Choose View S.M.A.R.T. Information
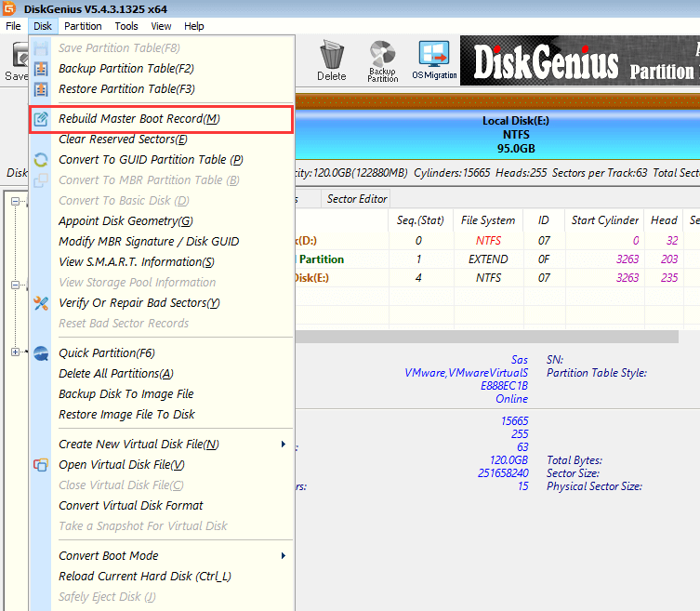 click(x=137, y=262)
